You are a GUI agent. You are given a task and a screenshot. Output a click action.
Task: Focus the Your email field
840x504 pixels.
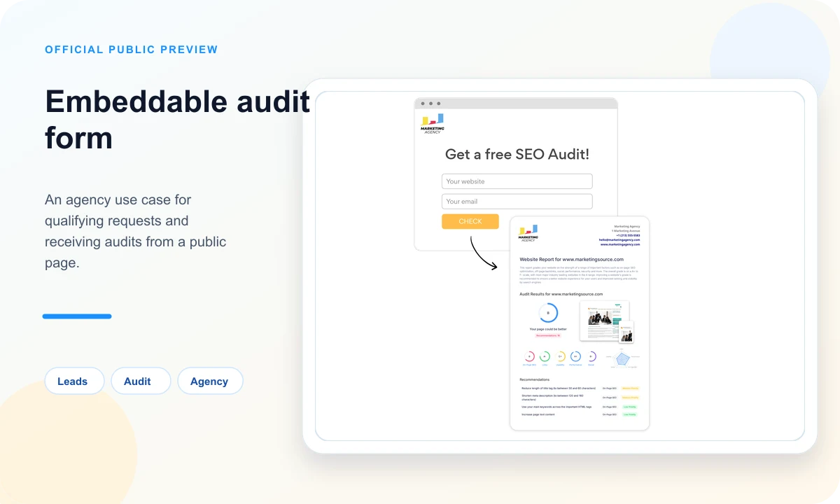(517, 202)
